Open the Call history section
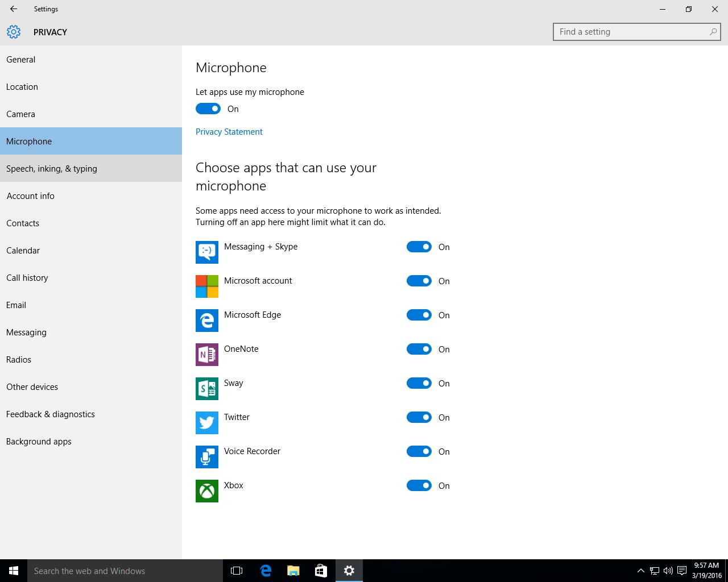 pos(91,277)
